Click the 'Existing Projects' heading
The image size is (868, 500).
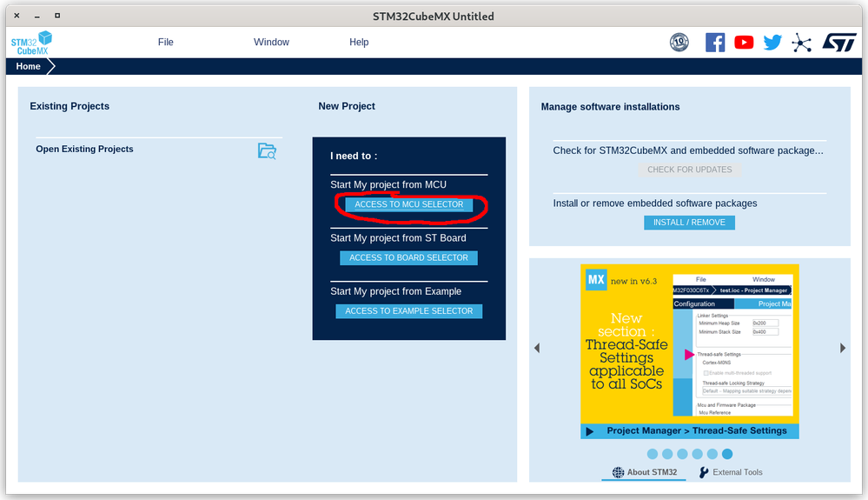[x=70, y=106]
